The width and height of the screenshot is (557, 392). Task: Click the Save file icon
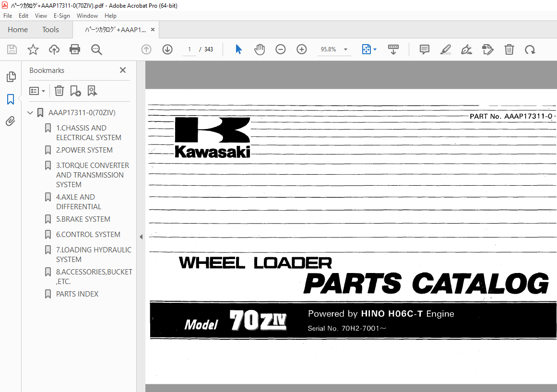click(x=12, y=49)
